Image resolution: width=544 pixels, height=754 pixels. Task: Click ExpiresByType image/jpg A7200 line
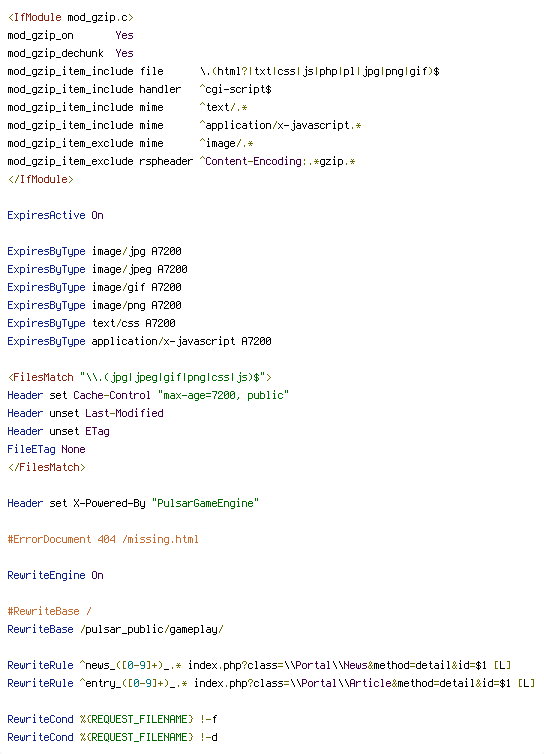click(x=94, y=251)
